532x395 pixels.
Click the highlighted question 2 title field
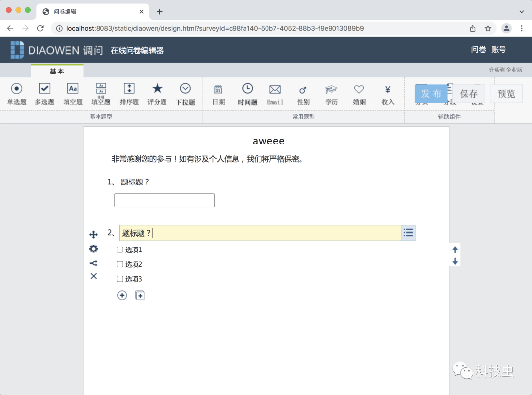(x=260, y=233)
